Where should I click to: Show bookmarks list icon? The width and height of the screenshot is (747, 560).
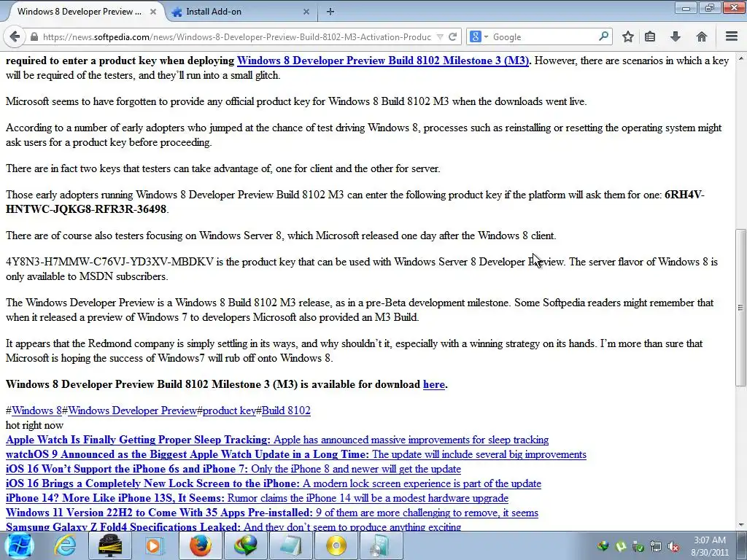pos(650,36)
